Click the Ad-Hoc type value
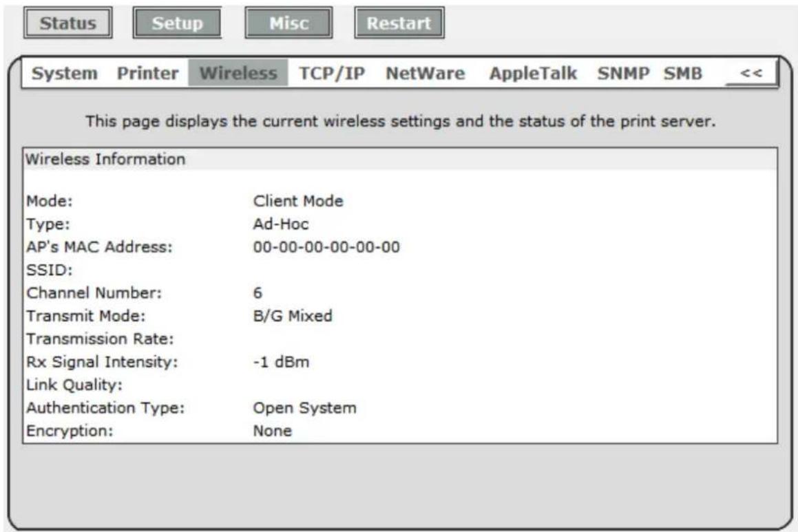The height and width of the screenshot is (532, 798). [x=280, y=224]
